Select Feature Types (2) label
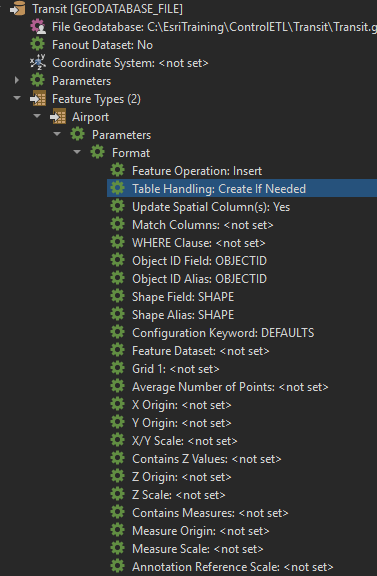Viewport: 377px width, 576px height. [x=96, y=99]
